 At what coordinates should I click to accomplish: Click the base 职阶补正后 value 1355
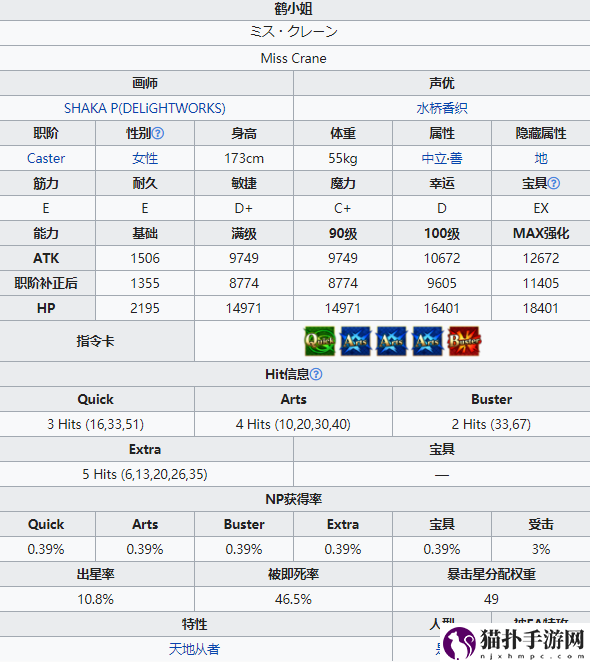coord(145,283)
